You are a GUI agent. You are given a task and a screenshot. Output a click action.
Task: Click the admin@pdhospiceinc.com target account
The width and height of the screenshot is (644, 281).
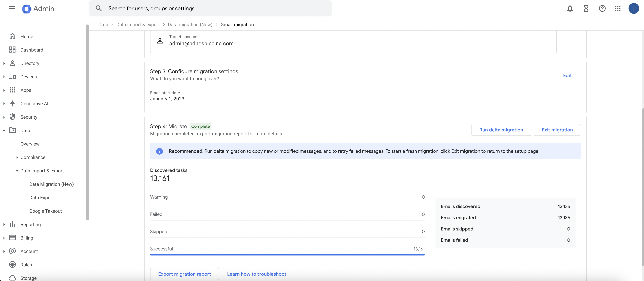201,43
